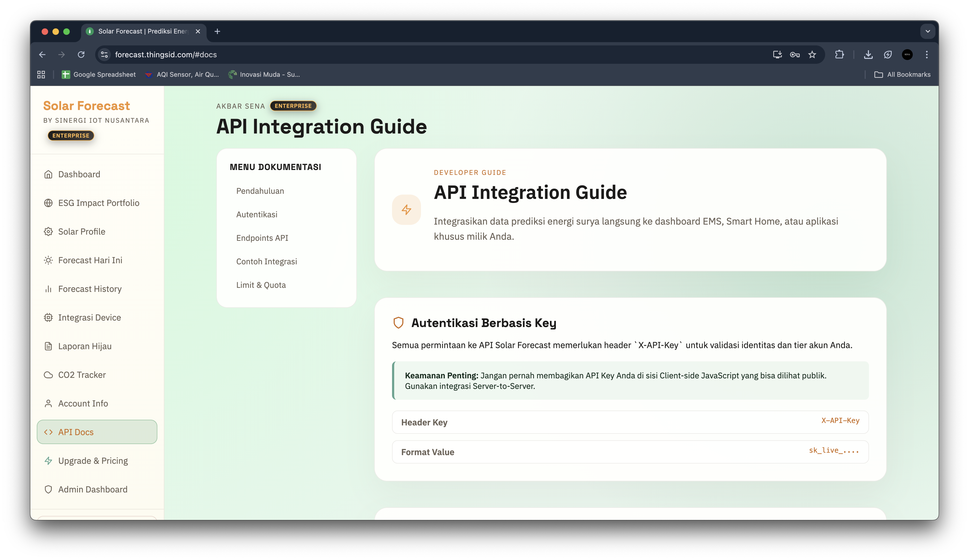Click the Admin Dashboard shield icon
This screenshot has width=969, height=560.
coord(48,489)
